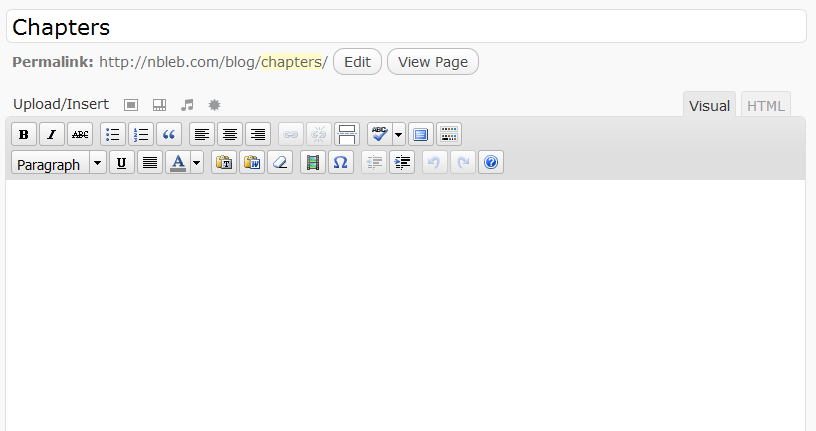Remove formatting with the eraser icon
Image resolution: width=816 pixels, height=431 pixels.
coord(280,163)
